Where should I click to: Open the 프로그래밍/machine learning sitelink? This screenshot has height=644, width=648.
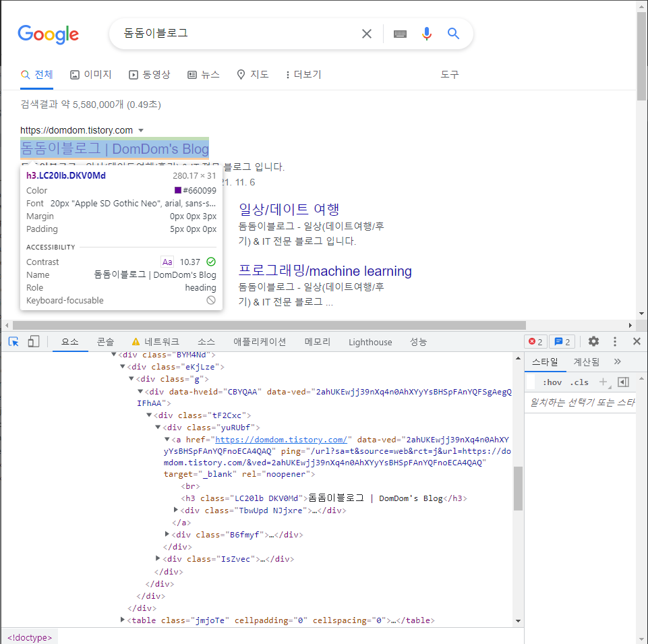click(325, 270)
